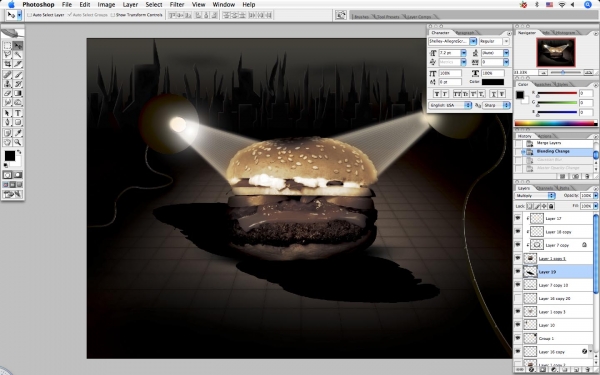Hide Layer 10 eye icon
Viewport: 600px width, 375px height.
point(518,325)
